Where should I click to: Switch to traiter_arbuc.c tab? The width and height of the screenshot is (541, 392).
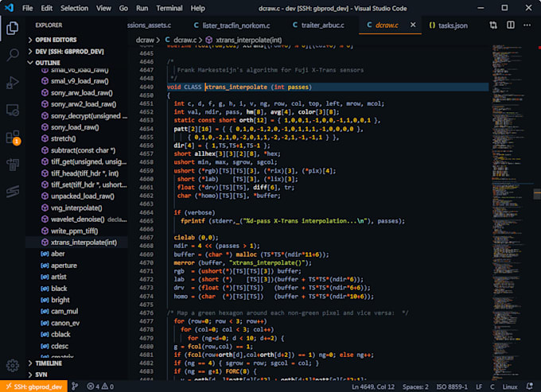pyautogui.click(x=318, y=25)
